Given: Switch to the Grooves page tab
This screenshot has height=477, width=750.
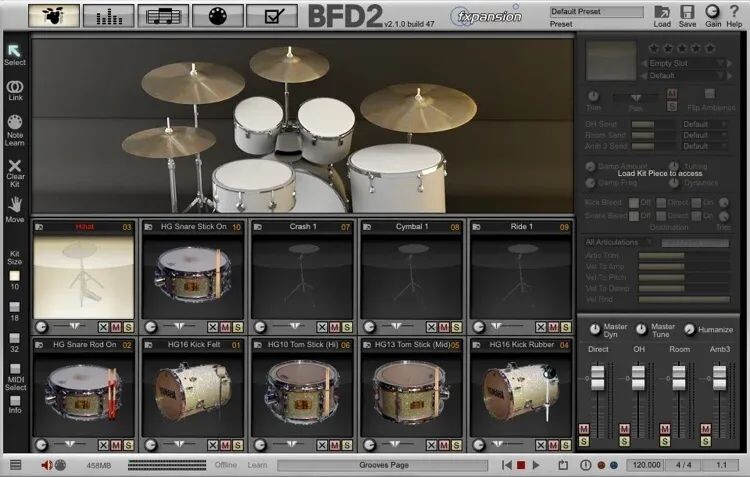Looking at the screenshot, I should click(x=163, y=16).
